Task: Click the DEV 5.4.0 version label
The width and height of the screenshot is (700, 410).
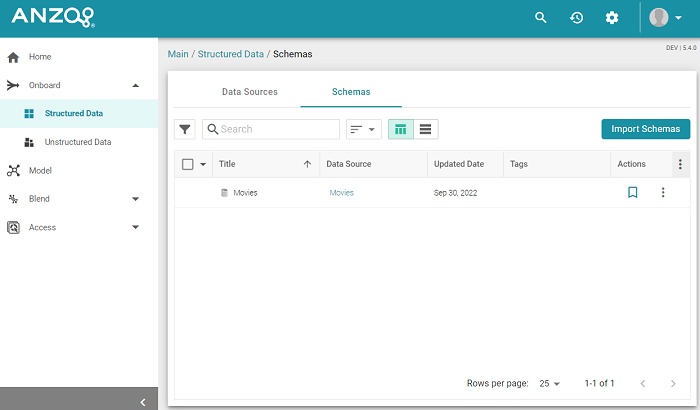Action: [x=681, y=48]
